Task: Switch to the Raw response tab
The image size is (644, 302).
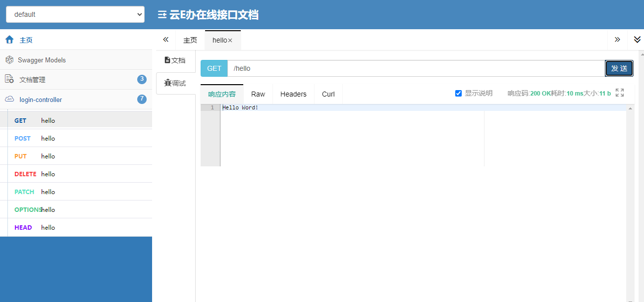Action: tap(258, 94)
